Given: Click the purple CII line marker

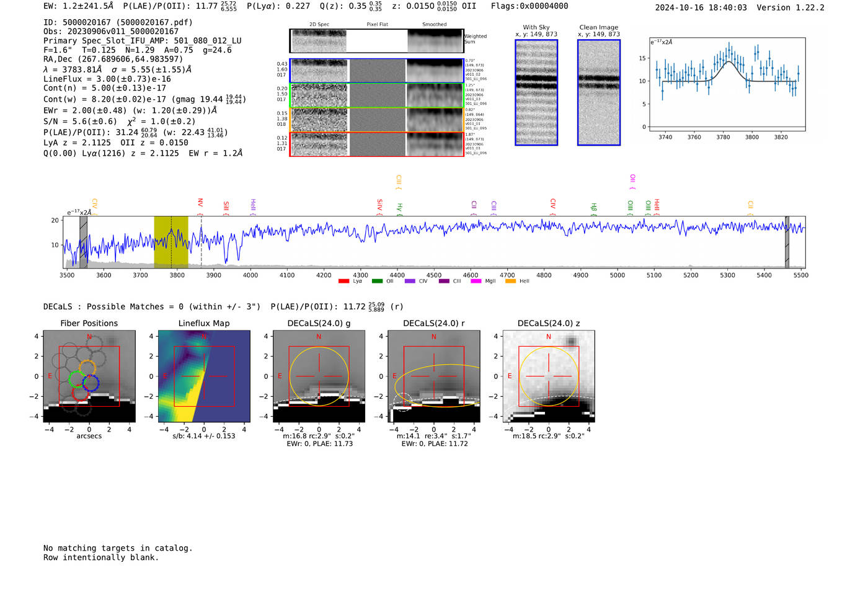Looking at the screenshot, I should click(x=474, y=207).
